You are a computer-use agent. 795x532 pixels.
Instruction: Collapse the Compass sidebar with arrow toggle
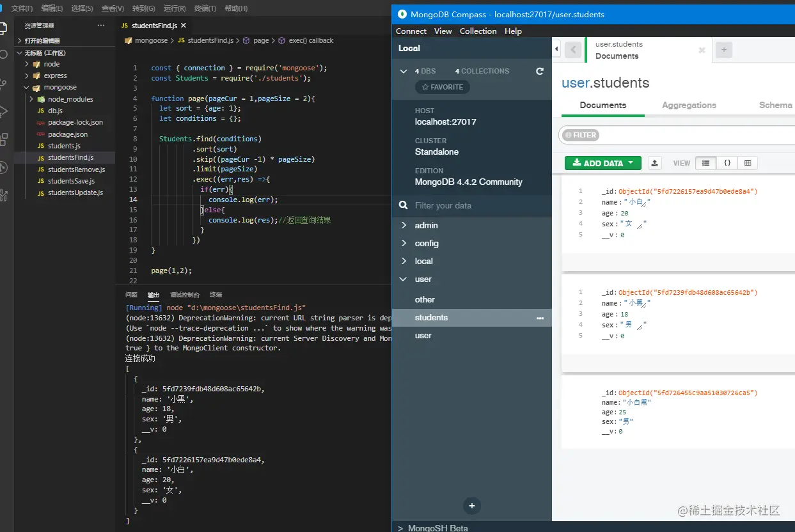(556, 49)
